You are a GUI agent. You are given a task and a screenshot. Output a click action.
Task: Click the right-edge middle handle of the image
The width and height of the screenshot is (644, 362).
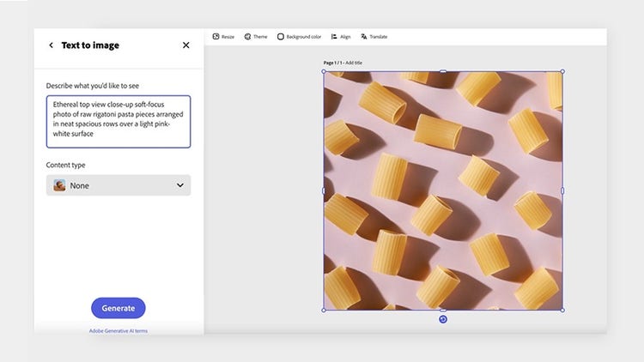click(562, 190)
